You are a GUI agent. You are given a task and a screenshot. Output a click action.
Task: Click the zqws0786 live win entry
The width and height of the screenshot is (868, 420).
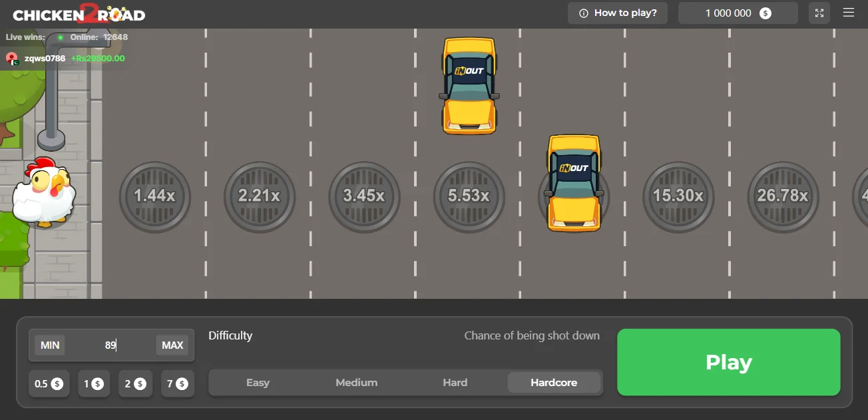pos(65,59)
